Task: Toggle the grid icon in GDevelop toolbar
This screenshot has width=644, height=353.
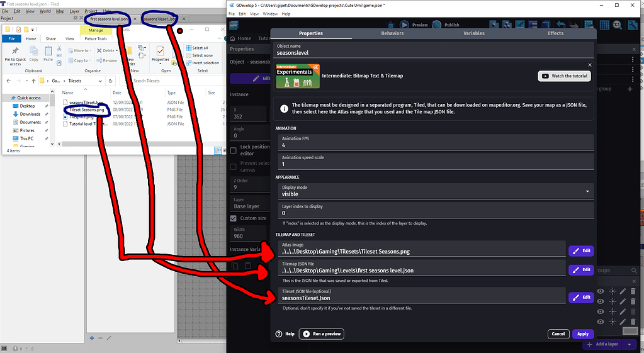Action: click(604, 25)
